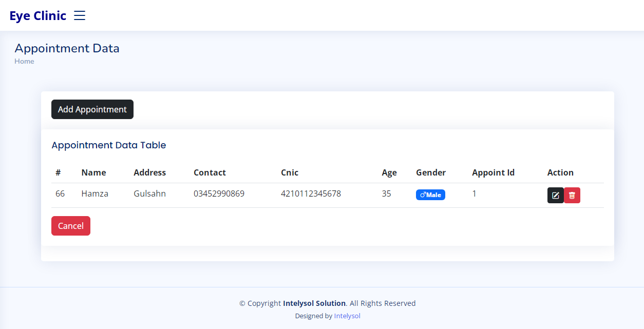Click the edit pencil icon for Hamza
644x329 pixels.
coord(555,196)
